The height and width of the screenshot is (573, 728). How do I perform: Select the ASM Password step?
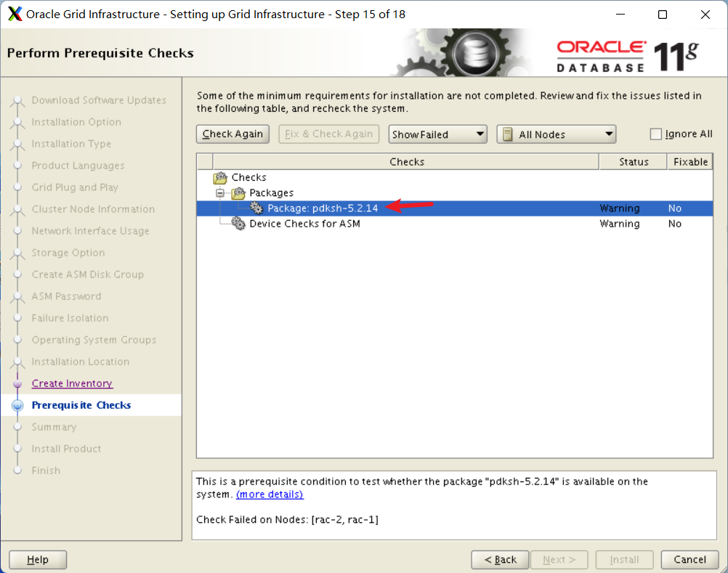[66, 296]
